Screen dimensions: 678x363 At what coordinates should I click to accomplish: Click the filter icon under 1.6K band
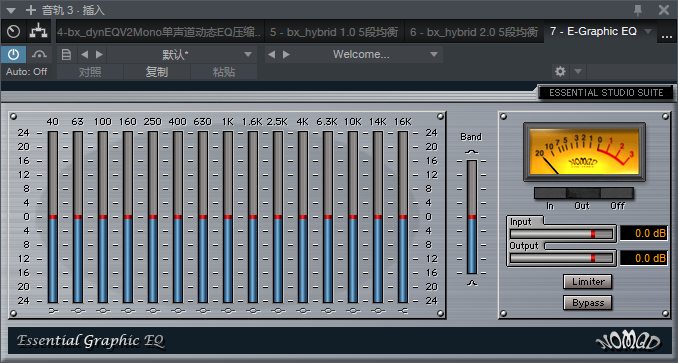[x=253, y=311]
